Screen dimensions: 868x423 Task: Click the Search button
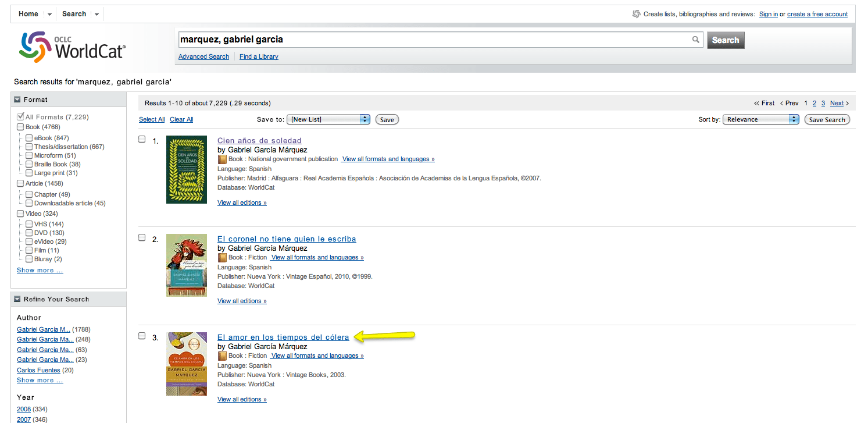[x=726, y=40]
